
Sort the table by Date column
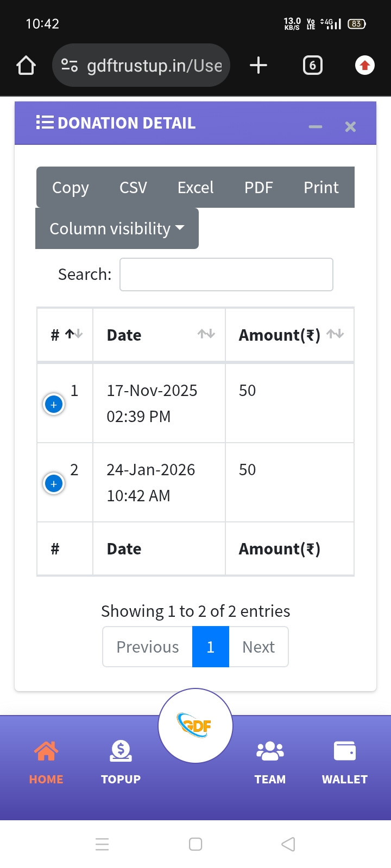pos(159,335)
